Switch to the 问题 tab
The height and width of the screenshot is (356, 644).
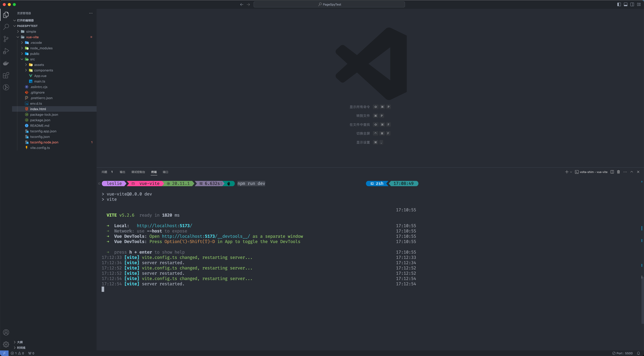(105, 172)
